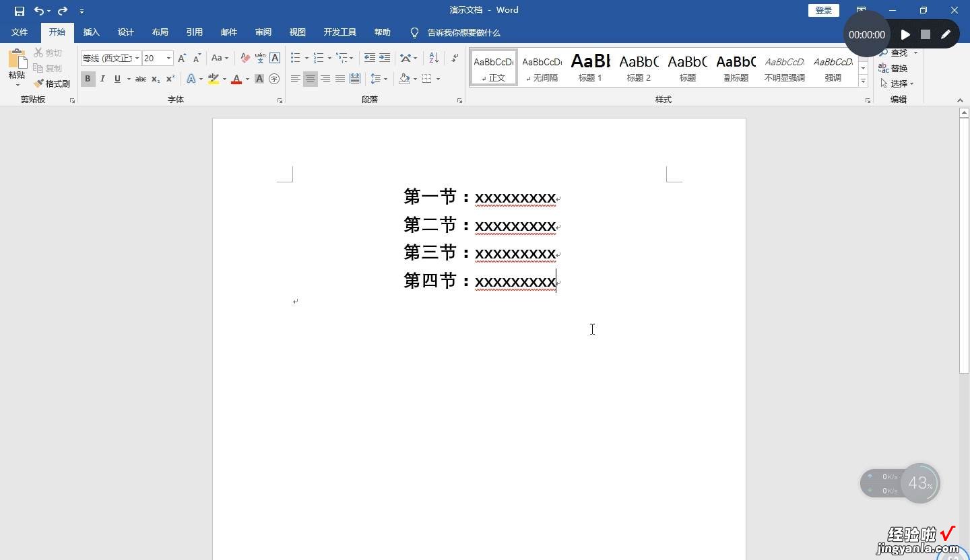Toggle bold formatting

(x=88, y=79)
